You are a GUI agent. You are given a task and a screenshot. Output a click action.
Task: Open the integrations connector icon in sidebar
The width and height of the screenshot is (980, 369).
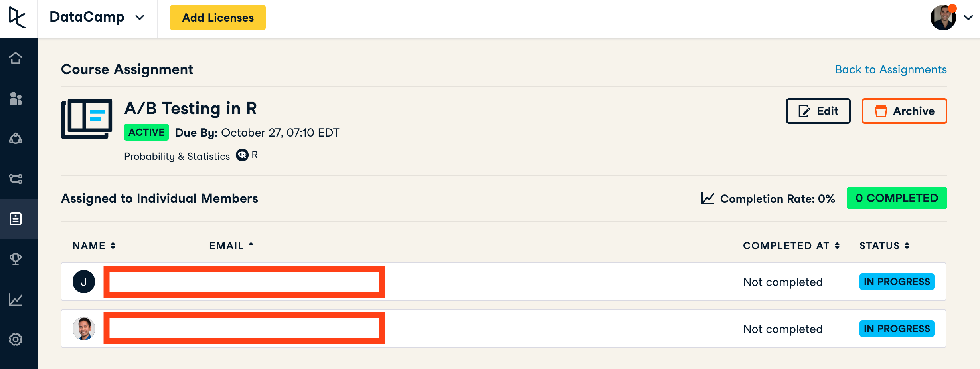pos(16,179)
